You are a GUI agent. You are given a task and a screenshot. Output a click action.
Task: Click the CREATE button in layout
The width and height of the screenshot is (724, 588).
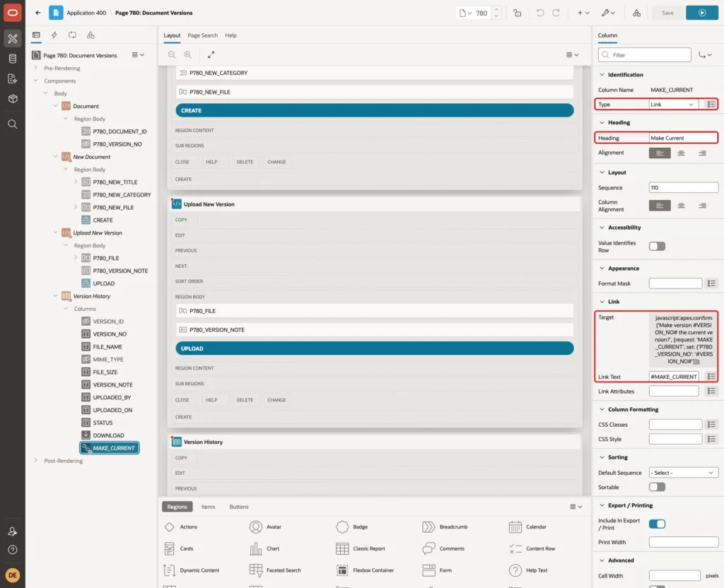click(375, 110)
